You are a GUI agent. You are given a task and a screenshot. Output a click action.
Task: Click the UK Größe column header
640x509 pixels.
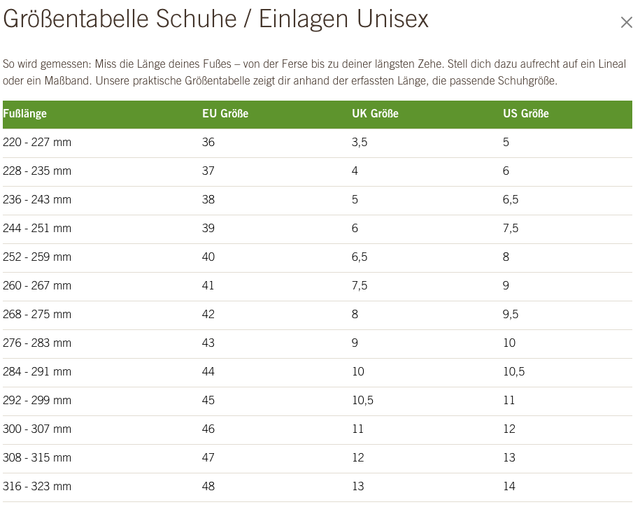(375, 114)
